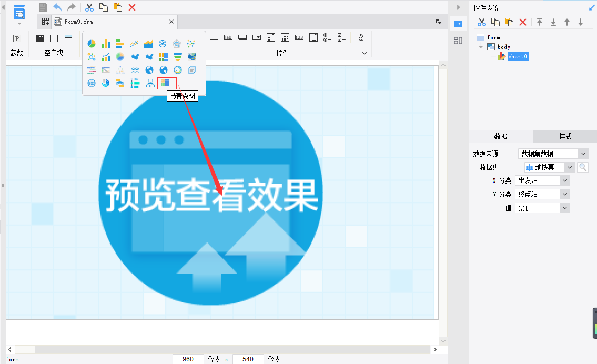Choose the organization structure chart icon
This screenshot has width=597, height=364.
[150, 84]
